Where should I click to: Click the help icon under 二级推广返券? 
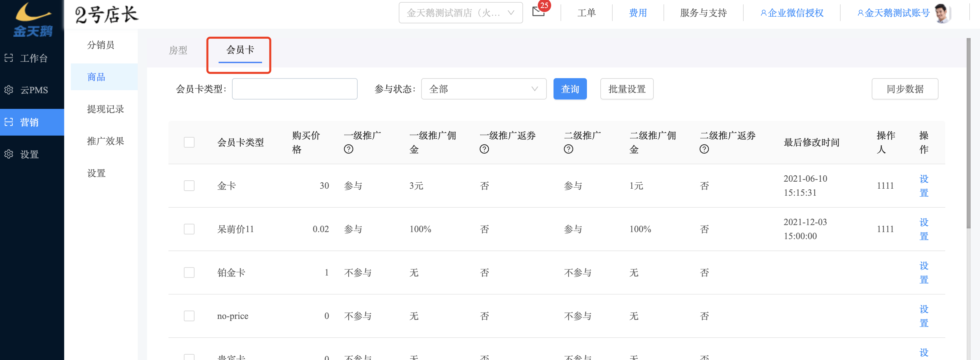[x=704, y=149]
